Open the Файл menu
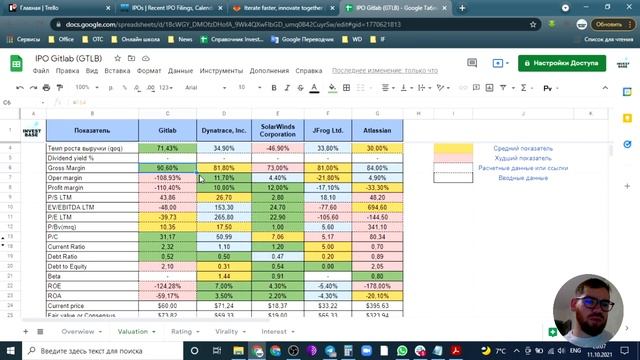This screenshot has height=360, width=640. pos(41,71)
